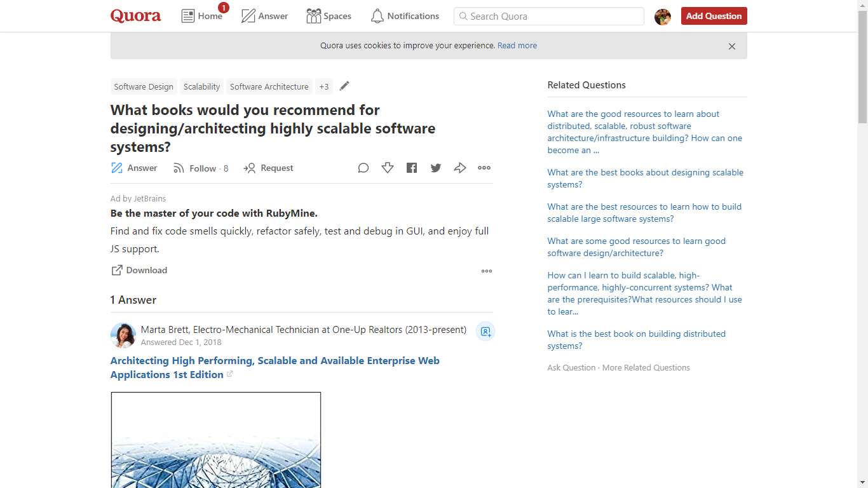Expand the +3 hidden topics
The image size is (868, 488).
coord(324,86)
